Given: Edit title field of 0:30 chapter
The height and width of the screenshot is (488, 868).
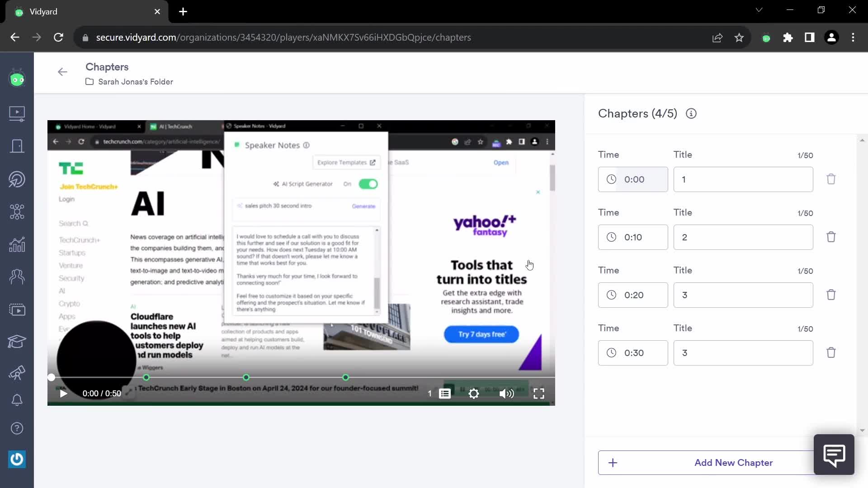Looking at the screenshot, I should (x=743, y=353).
